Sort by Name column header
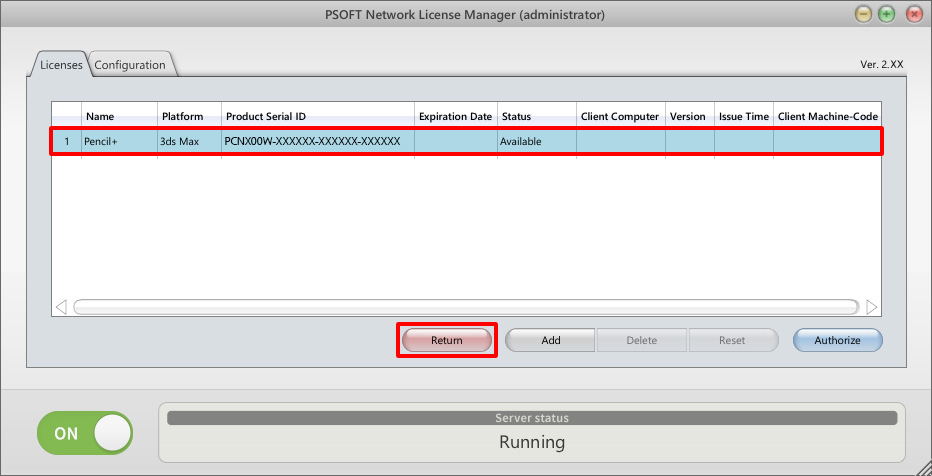The image size is (932, 476). click(x=119, y=116)
